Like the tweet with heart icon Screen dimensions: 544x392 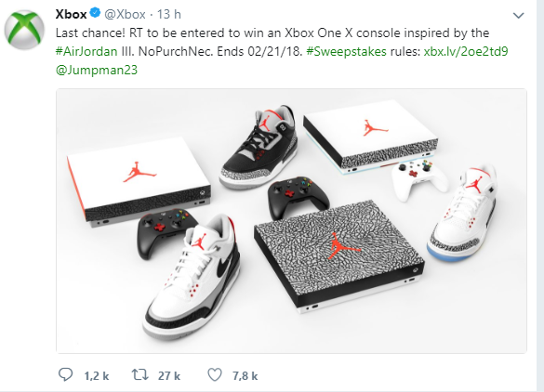[x=215, y=375]
